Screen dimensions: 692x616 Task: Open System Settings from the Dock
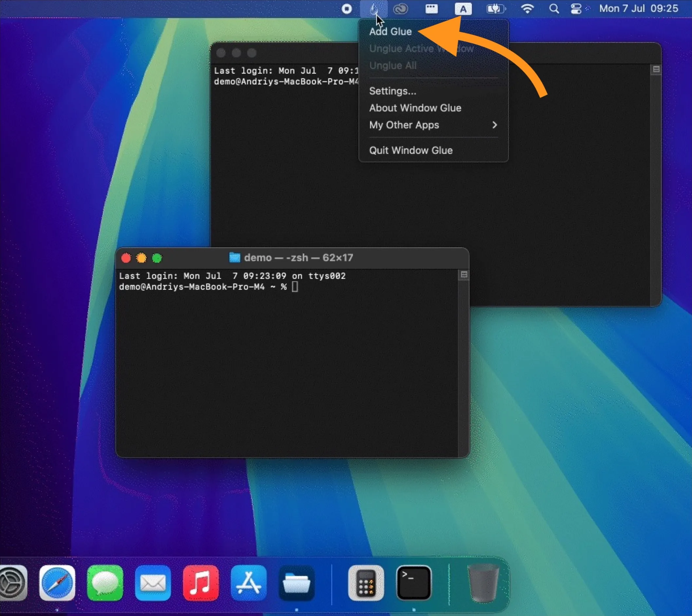pos(12,584)
